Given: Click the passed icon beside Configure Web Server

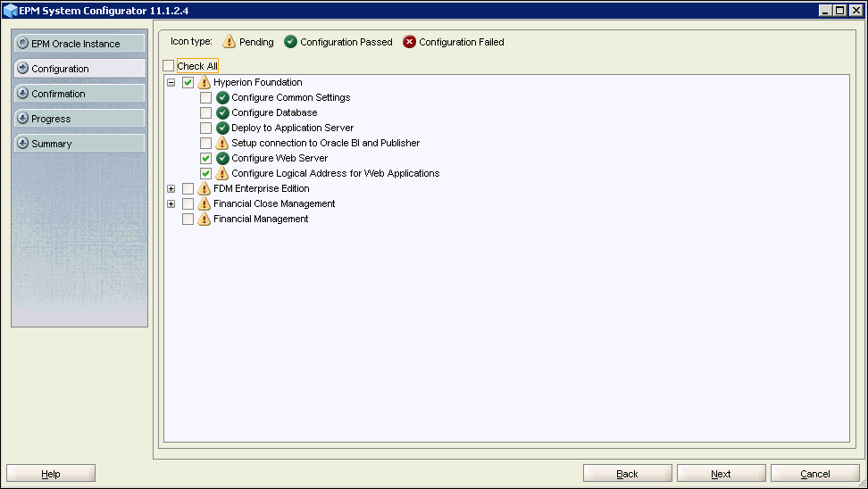Looking at the screenshot, I should (x=222, y=158).
